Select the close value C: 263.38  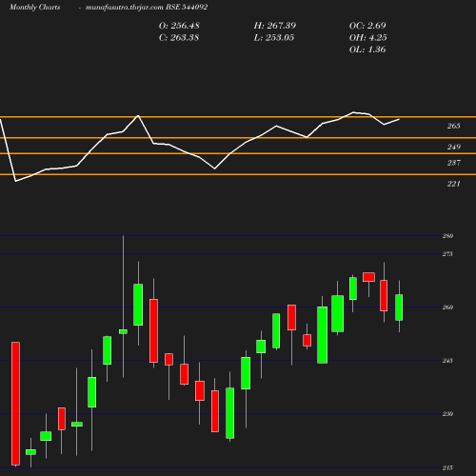tap(179, 38)
